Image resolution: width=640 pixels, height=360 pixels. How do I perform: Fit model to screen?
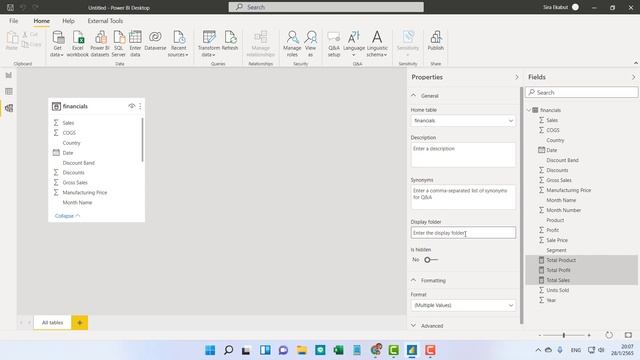coord(628,335)
